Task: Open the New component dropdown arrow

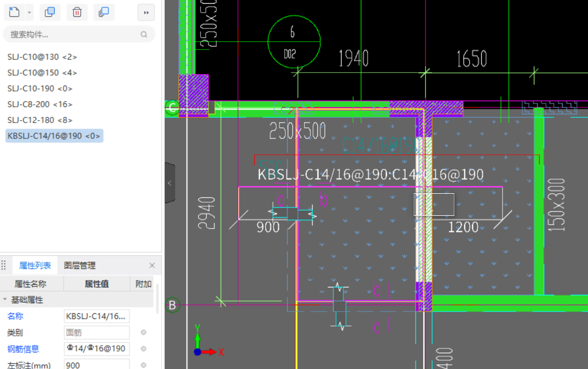Action: click(29, 12)
